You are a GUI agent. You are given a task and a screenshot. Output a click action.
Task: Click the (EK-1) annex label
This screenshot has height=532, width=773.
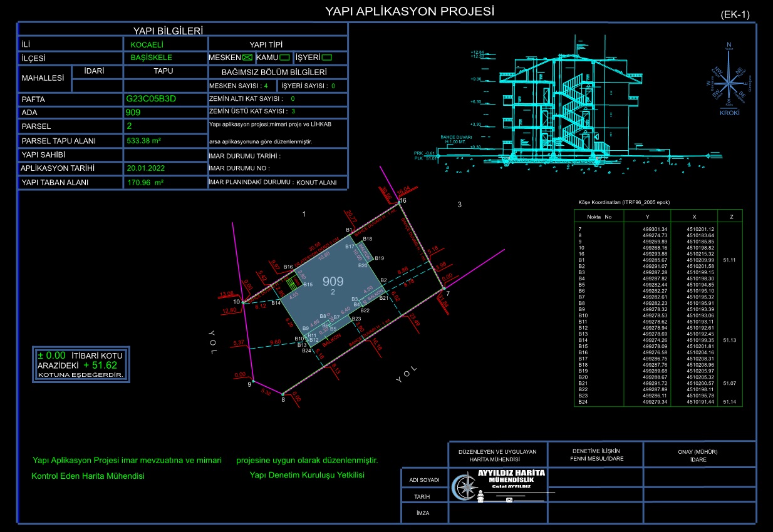735,14
